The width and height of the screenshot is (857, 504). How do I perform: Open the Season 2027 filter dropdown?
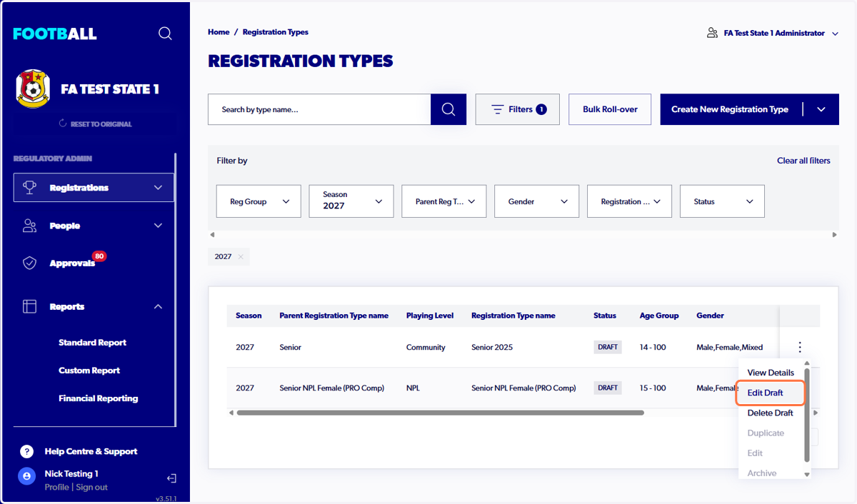click(351, 201)
